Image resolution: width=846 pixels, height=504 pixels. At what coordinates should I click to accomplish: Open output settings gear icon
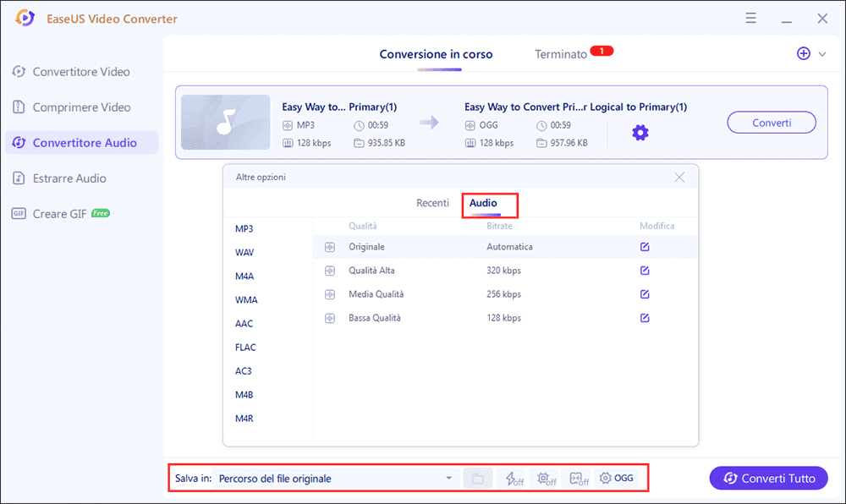point(640,133)
